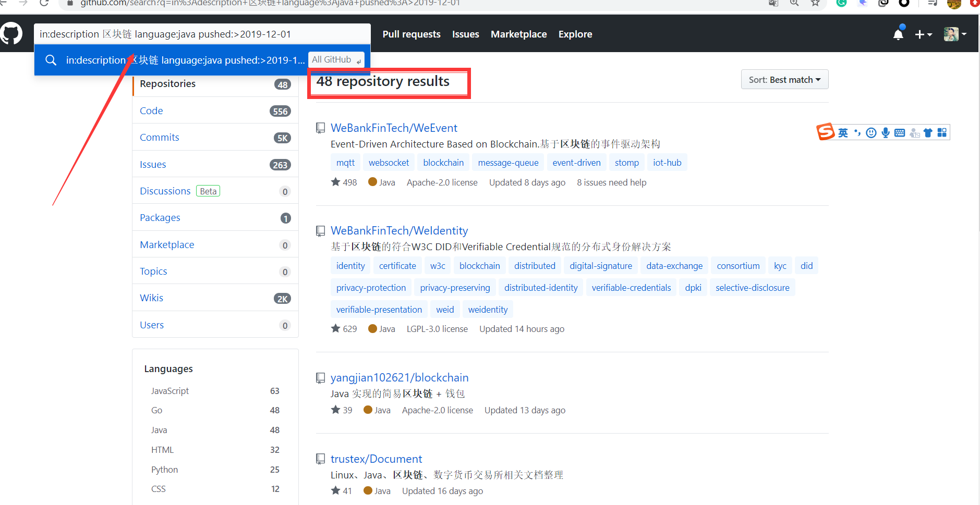Filter by Java language in sidebar
980x505 pixels.
pos(215,430)
